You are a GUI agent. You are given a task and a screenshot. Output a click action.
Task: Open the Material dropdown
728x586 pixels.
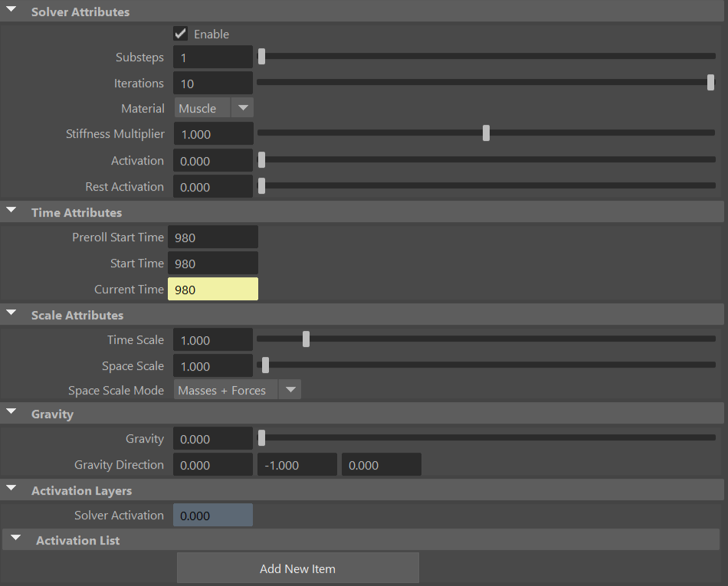tap(242, 107)
